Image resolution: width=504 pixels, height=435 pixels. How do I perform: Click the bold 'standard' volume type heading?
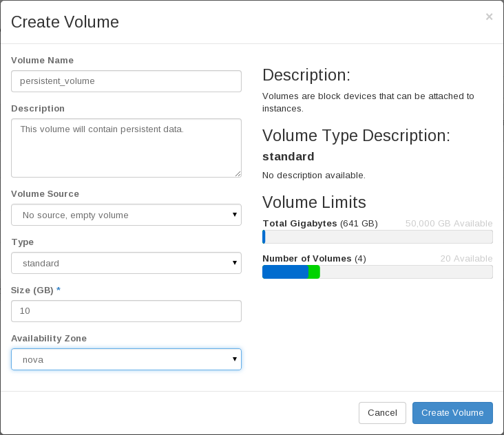tap(288, 156)
